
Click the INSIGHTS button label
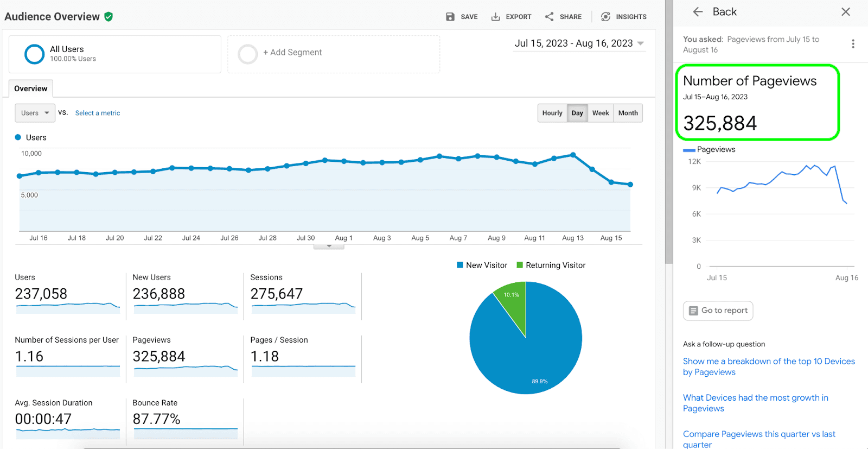click(631, 17)
